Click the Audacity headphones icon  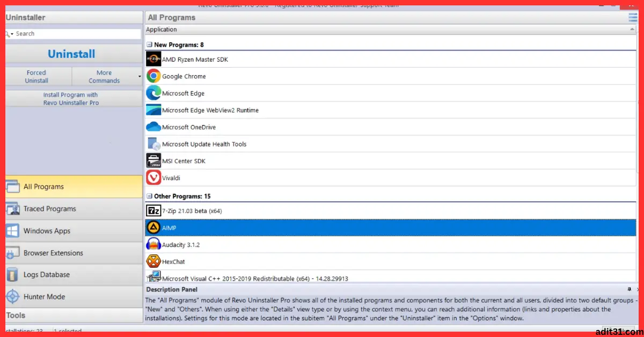(153, 245)
